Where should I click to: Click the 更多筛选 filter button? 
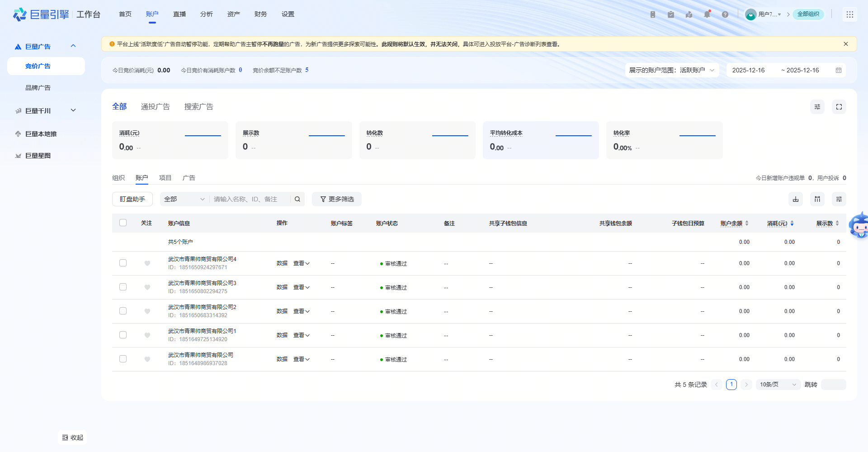click(x=337, y=199)
